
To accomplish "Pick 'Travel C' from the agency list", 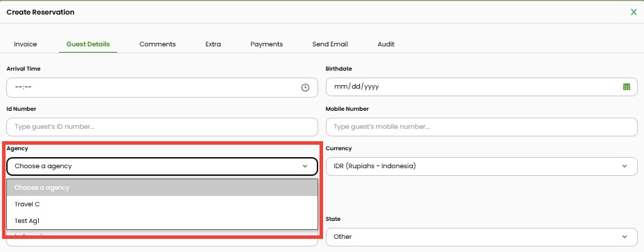I will click(x=162, y=204).
